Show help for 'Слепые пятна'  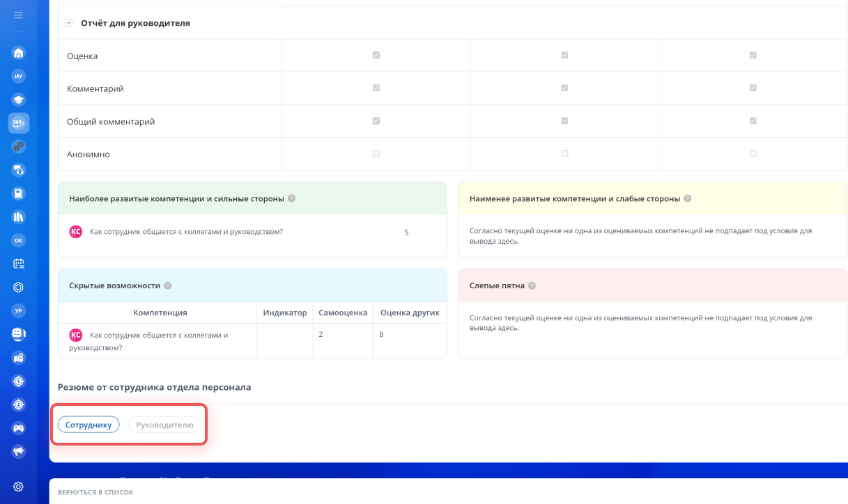click(x=532, y=285)
